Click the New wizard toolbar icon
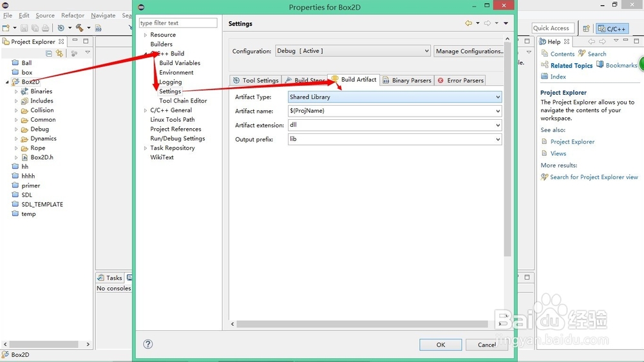This screenshot has width=644, height=362. point(6,28)
